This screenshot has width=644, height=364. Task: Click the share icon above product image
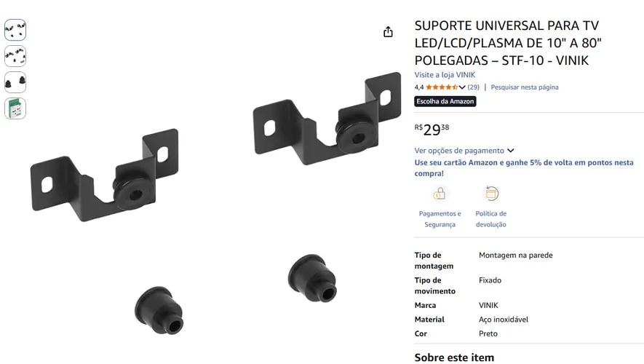(x=388, y=31)
